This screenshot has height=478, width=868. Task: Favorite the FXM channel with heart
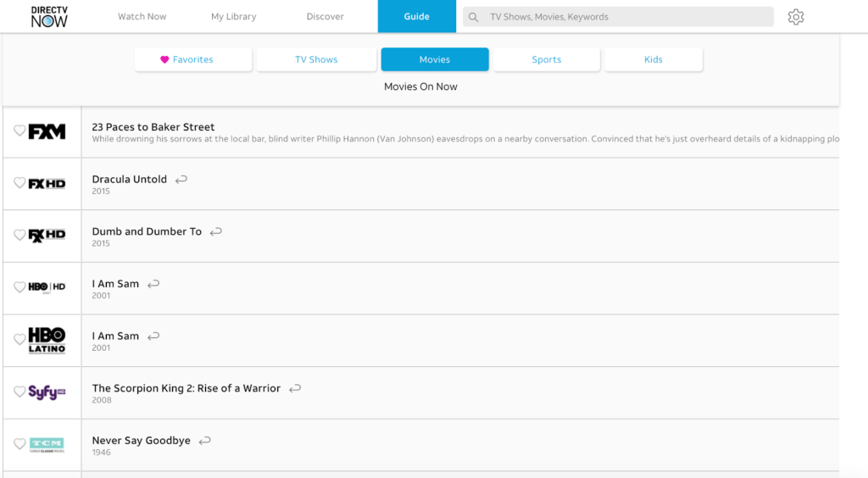[x=19, y=131]
